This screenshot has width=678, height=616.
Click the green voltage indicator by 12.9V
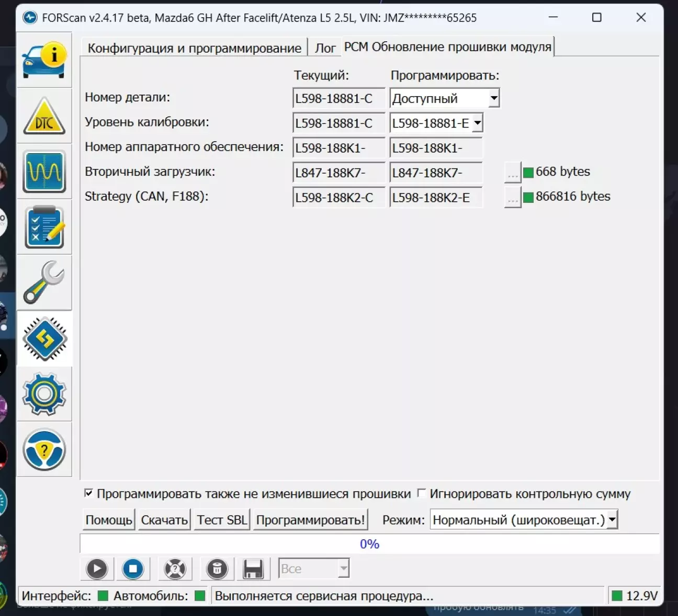pos(617,596)
